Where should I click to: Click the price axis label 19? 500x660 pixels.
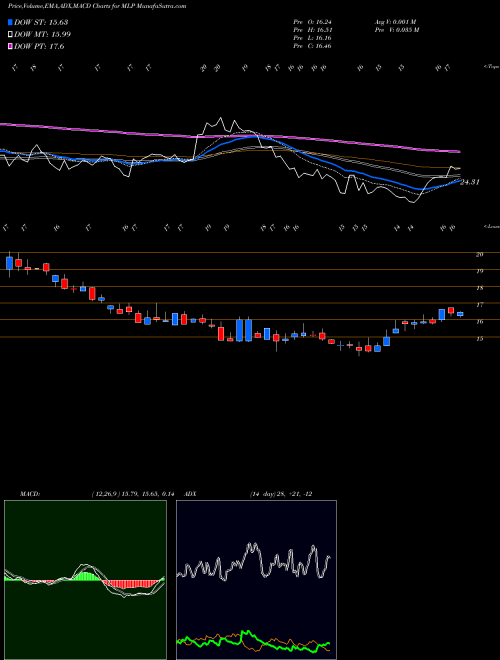[x=479, y=271]
